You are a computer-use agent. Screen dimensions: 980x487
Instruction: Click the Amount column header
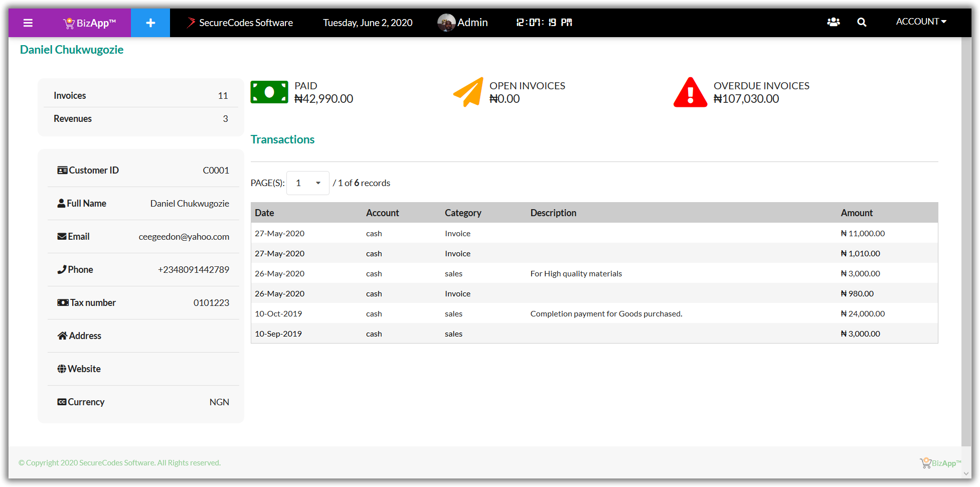pos(856,213)
